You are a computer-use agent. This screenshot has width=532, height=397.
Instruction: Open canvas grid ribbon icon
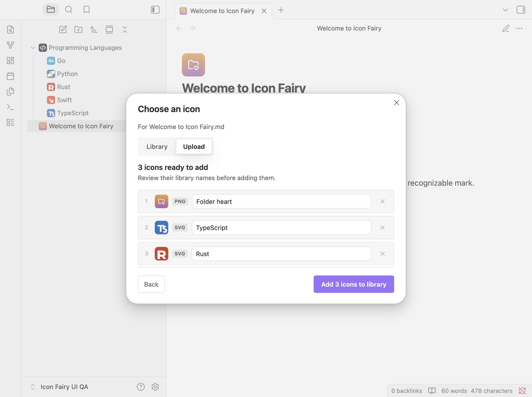[10, 61]
